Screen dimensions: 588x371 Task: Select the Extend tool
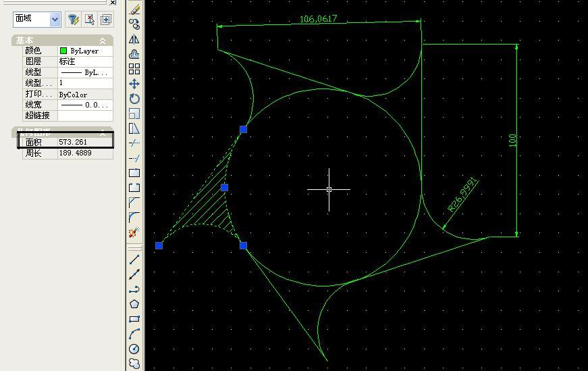tap(134, 158)
